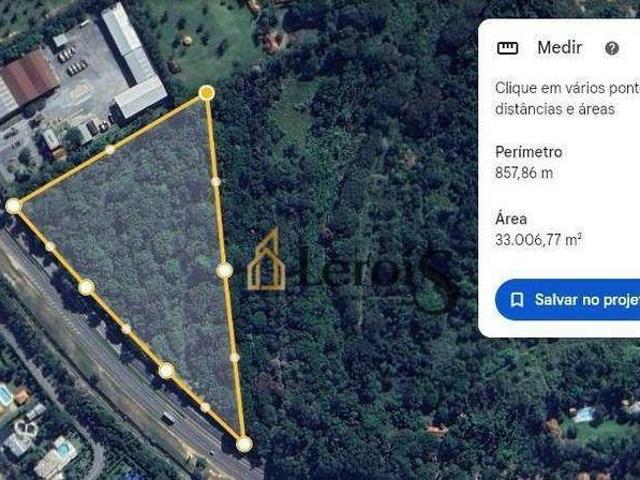Click the bookmark icon in Salvar button

pyautogui.click(x=517, y=300)
